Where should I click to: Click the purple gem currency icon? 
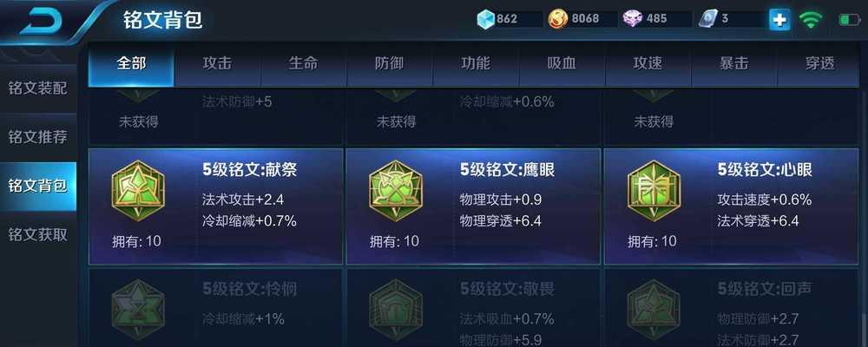(632, 19)
